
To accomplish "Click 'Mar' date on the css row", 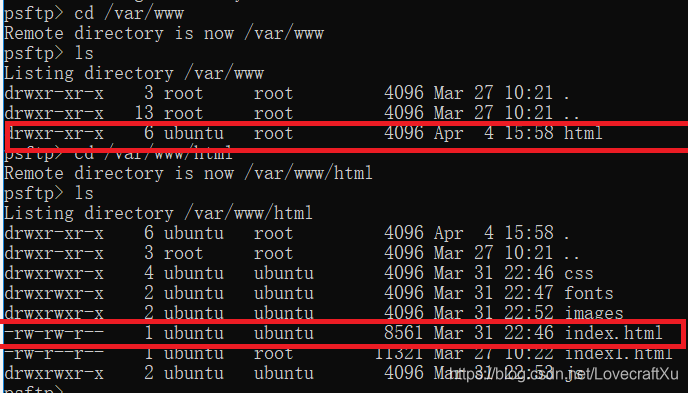I will (448, 273).
